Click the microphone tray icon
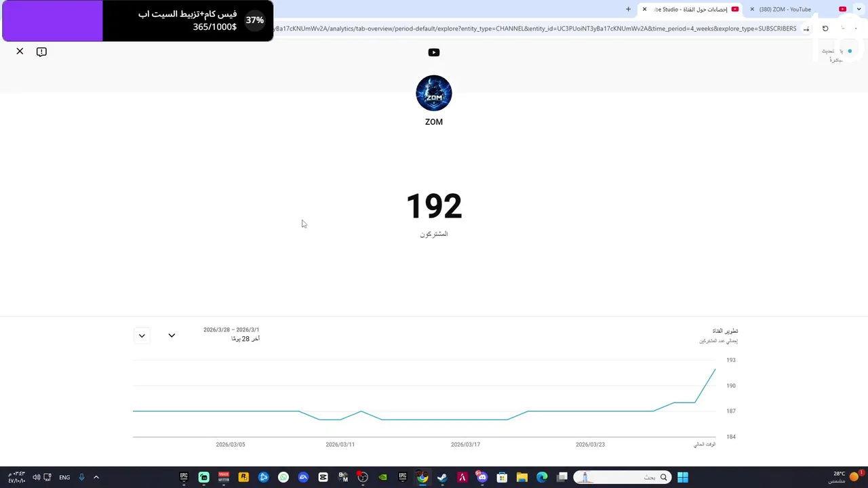 click(x=81, y=477)
